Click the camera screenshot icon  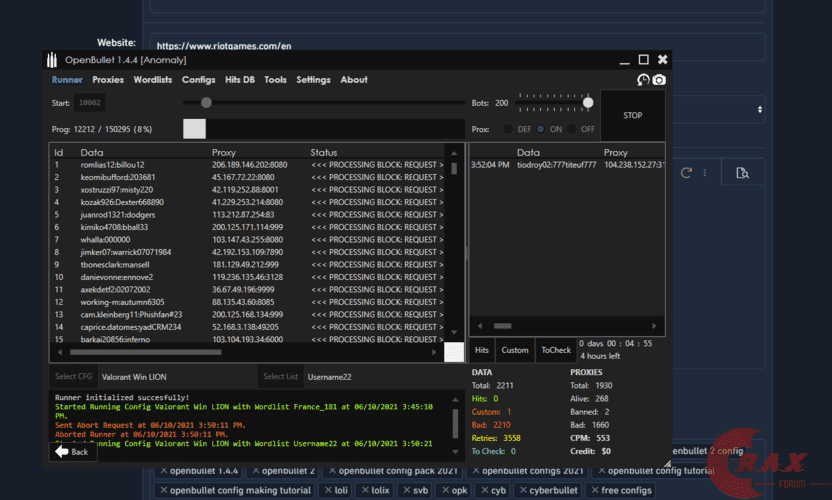click(x=659, y=80)
